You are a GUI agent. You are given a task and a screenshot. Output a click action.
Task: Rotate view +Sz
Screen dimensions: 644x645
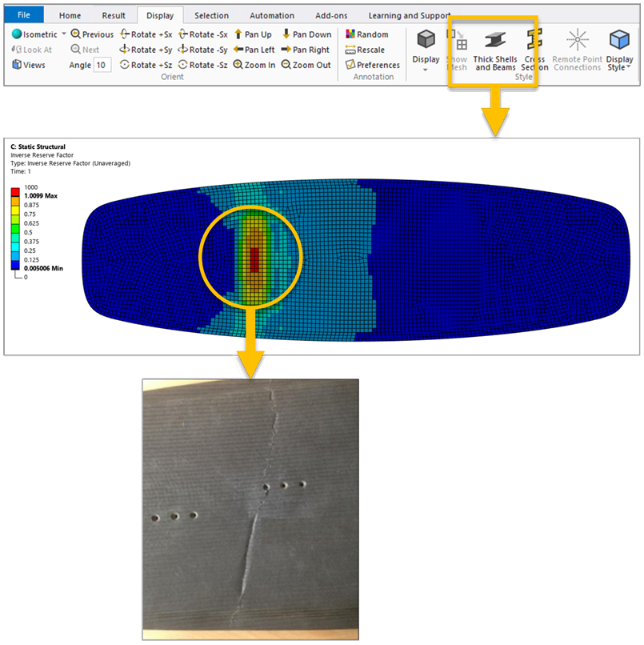pyautogui.click(x=146, y=65)
